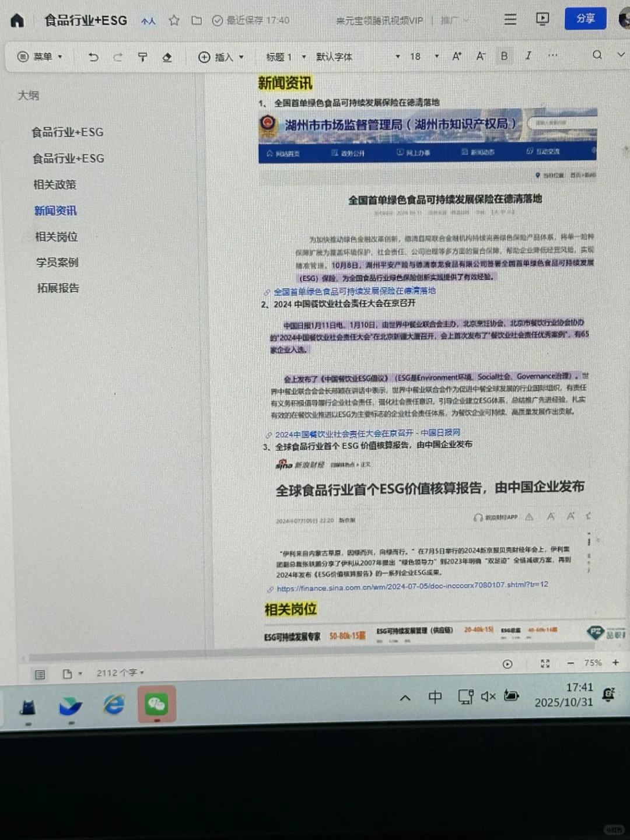This screenshot has width=630, height=840.
Task: Open the 默认字体 font dropdown
Action: click(x=334, y=57)
